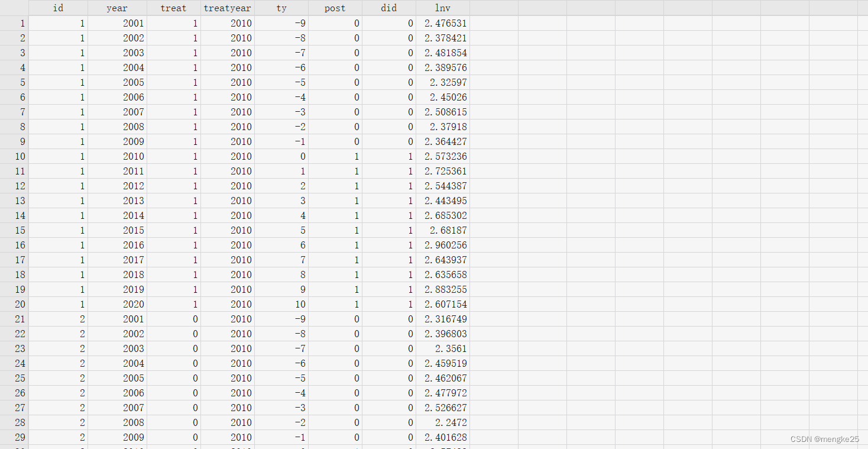This screenshot has width=868, height=449.
Task: Select row number 21 header
Action: point(14,319)
